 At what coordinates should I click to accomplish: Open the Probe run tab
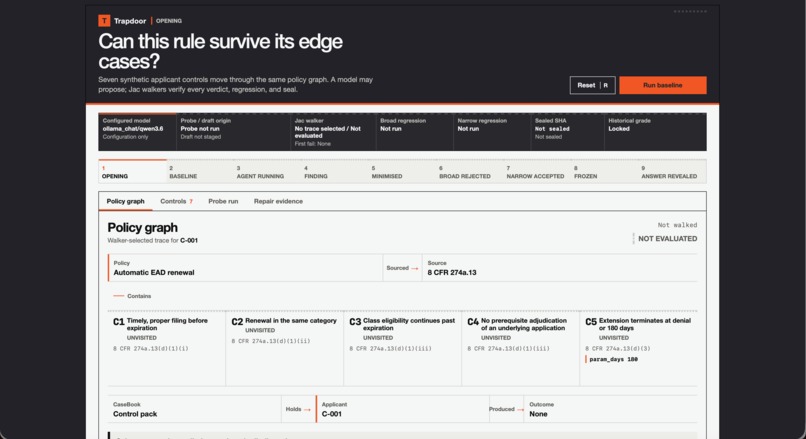223,202
